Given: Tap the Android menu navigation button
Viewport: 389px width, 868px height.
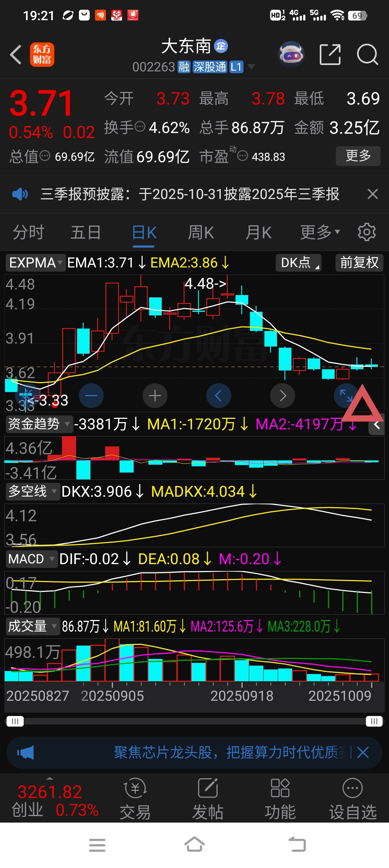Looking at the screenshot, I should pos(97,845).
